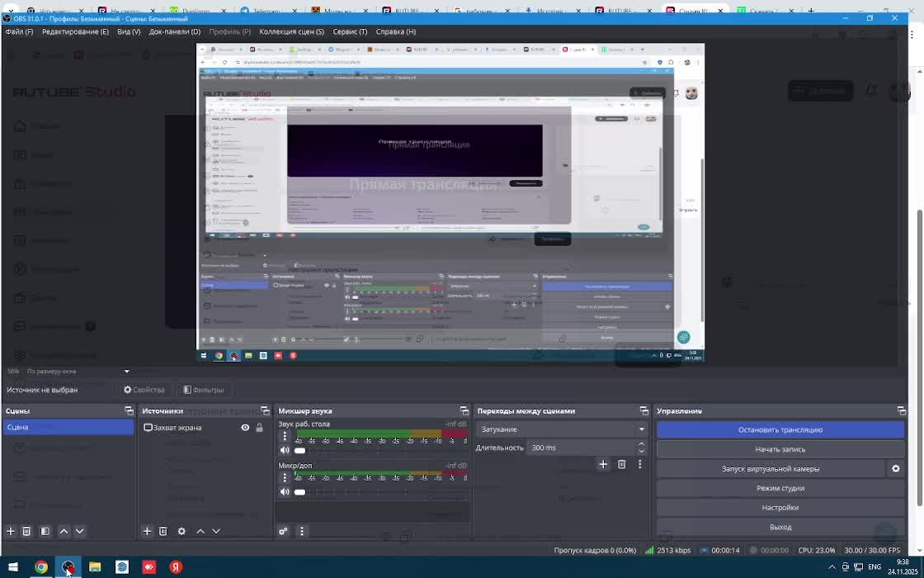Move source down arrow in Источники dock
Image resolution: width=924 pixels, height=578 pixels.
[216, 532]
